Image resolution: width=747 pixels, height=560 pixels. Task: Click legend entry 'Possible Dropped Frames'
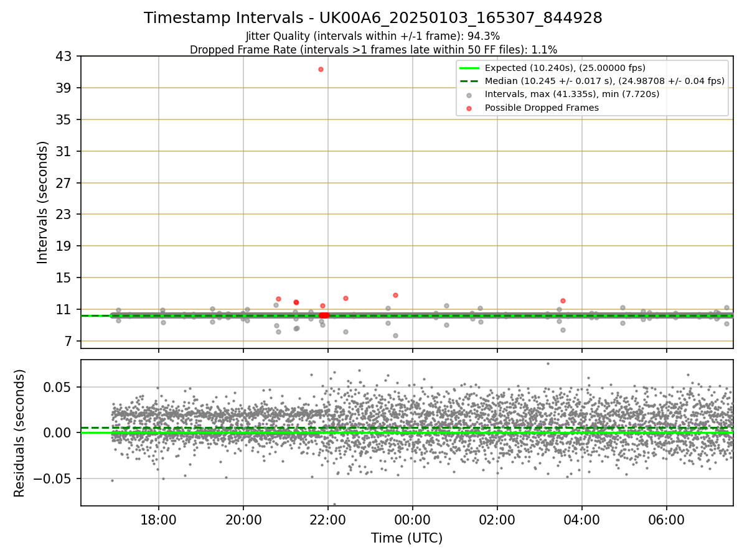tap(542, 108)
